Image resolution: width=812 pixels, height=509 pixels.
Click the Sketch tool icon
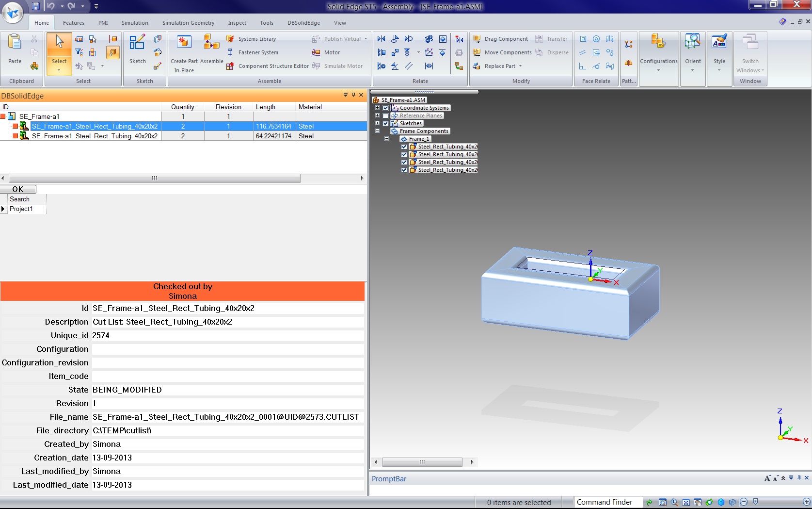point(137,42)
